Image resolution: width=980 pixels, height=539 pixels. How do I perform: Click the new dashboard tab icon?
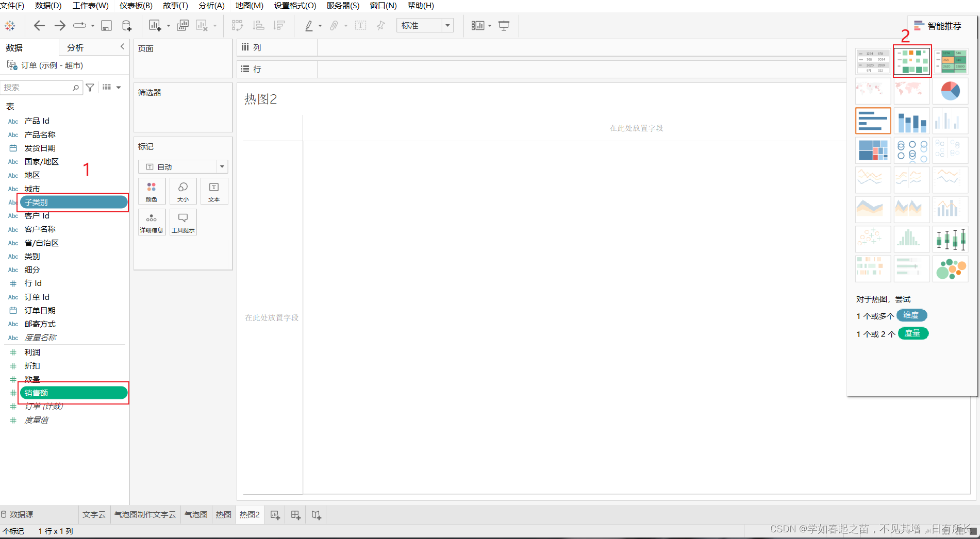(296, 515)
